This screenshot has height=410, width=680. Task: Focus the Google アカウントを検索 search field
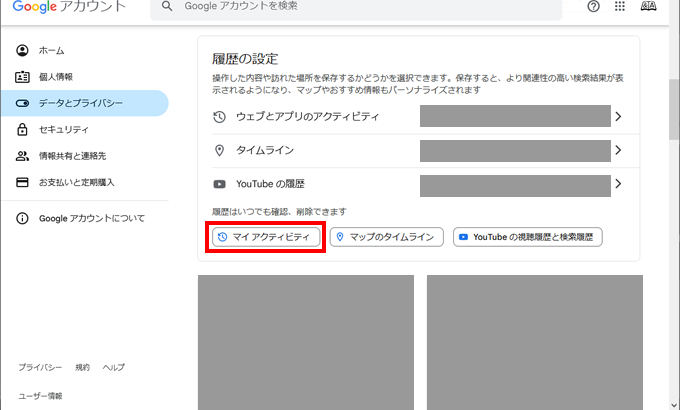pos(356,7)
